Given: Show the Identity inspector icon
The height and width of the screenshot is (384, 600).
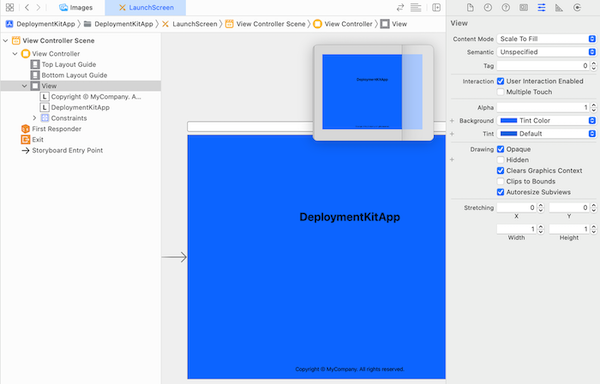Looking at the screenshot, I should click(523, 7).
